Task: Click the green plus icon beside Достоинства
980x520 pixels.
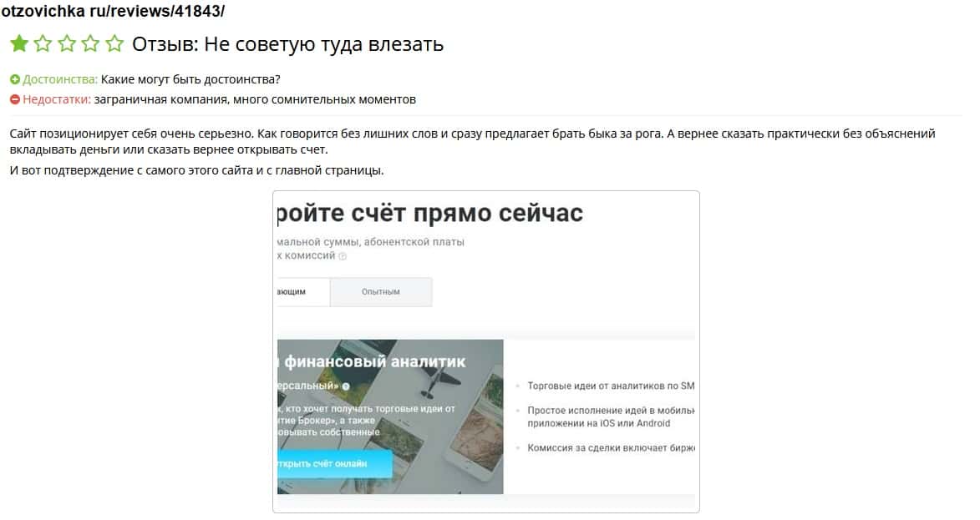Action: [x=15, y=79]
